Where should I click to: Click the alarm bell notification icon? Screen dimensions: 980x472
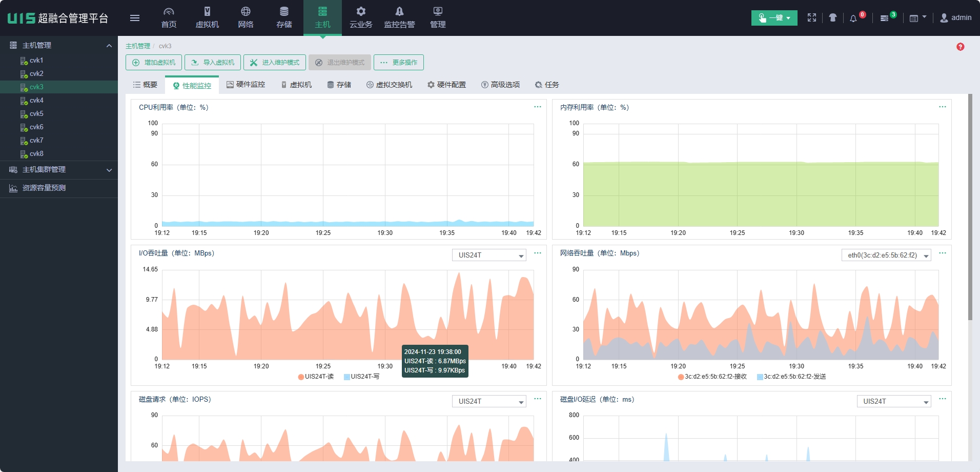coord(853,18)
